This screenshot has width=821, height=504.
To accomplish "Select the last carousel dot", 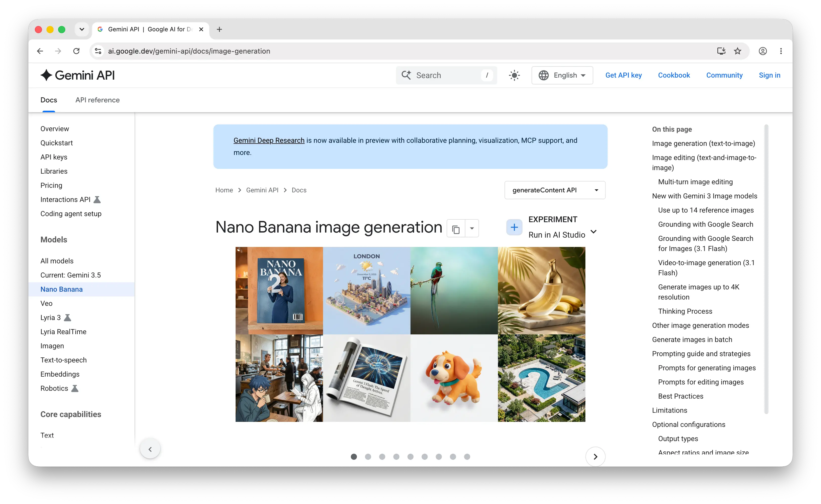I will pyautogui.click(x=467, y=457).
